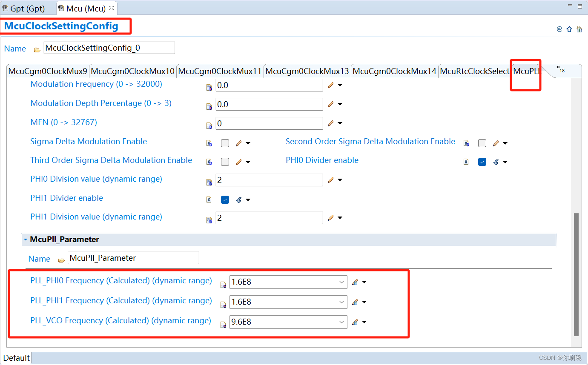Click calculator icon beside PLL_PHI1 Frequency
The image size is (588, 365).
[x=355, y=302]
